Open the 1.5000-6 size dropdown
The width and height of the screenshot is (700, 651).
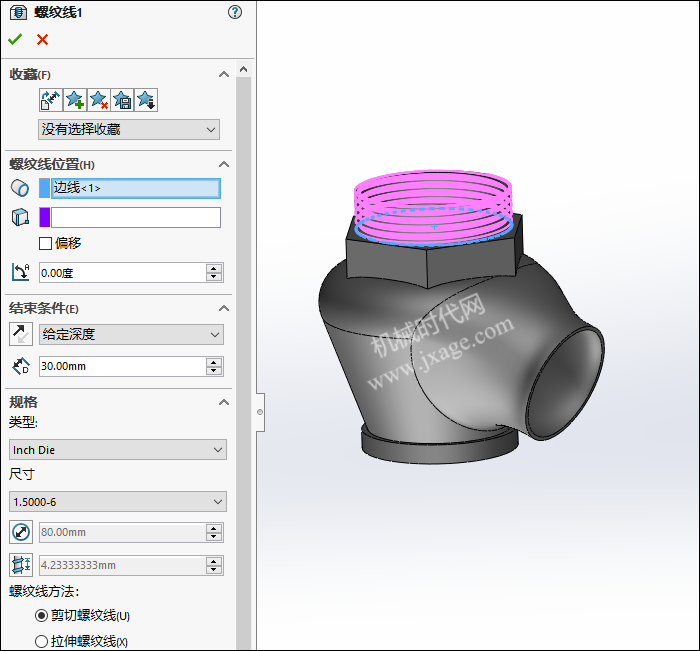[118, 502]
